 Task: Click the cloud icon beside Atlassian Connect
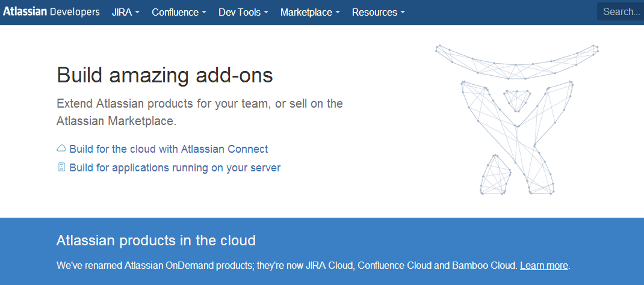[61, 149]
